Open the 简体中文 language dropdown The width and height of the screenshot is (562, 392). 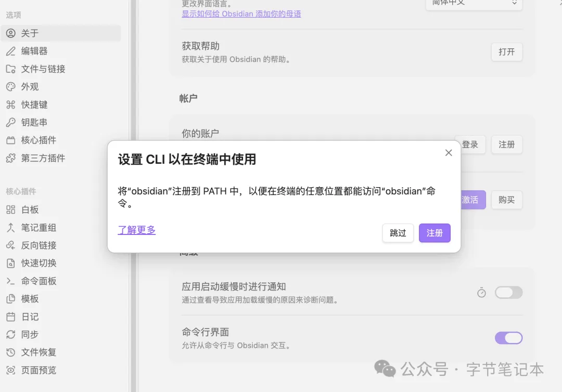[x=474, y=3]
